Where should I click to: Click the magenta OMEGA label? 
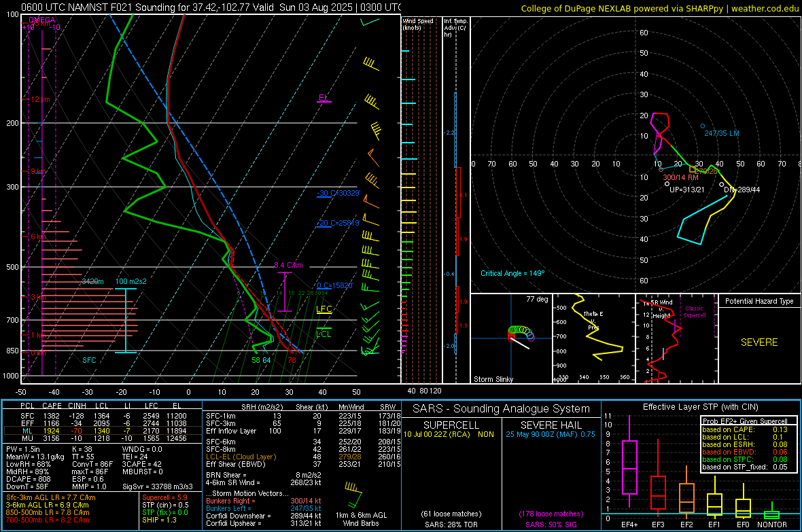click(x=42, y=20)
